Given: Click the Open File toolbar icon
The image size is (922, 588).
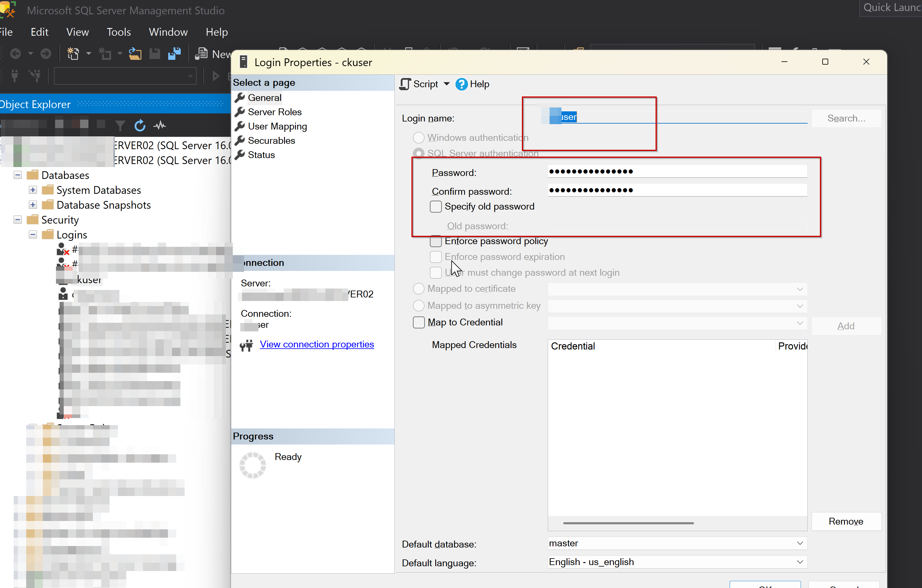Looking at the screenshot, I should pos(135,54).
